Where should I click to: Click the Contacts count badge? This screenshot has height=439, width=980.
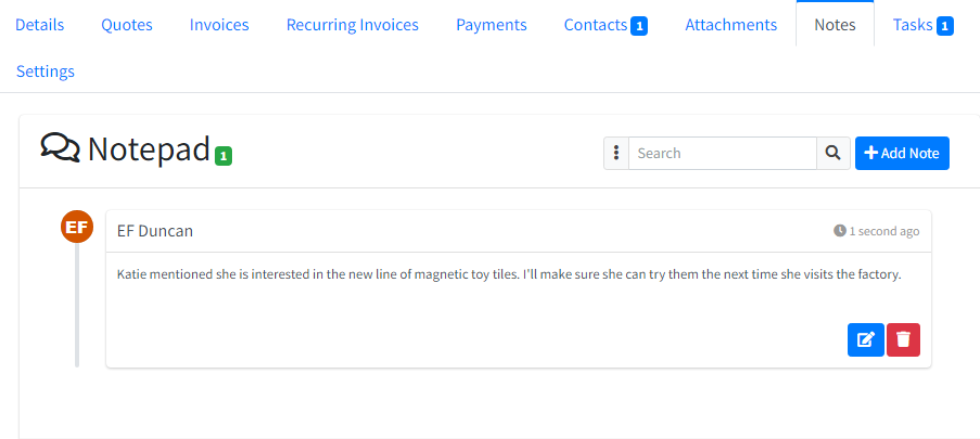(x=639, y=26)
